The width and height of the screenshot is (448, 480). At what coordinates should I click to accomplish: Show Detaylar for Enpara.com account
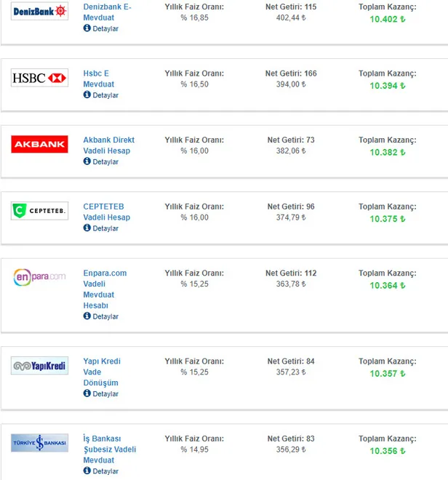pos(105,317)
